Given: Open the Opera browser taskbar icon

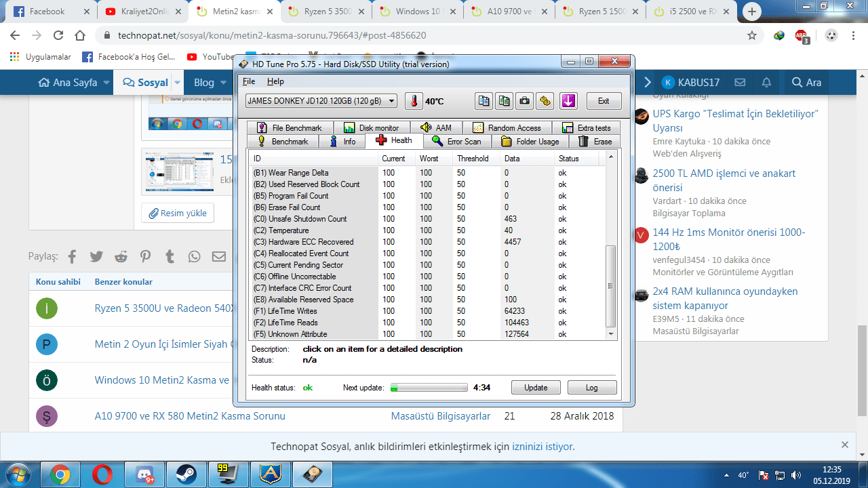Looking at the screenshot, I should (102, 474).
